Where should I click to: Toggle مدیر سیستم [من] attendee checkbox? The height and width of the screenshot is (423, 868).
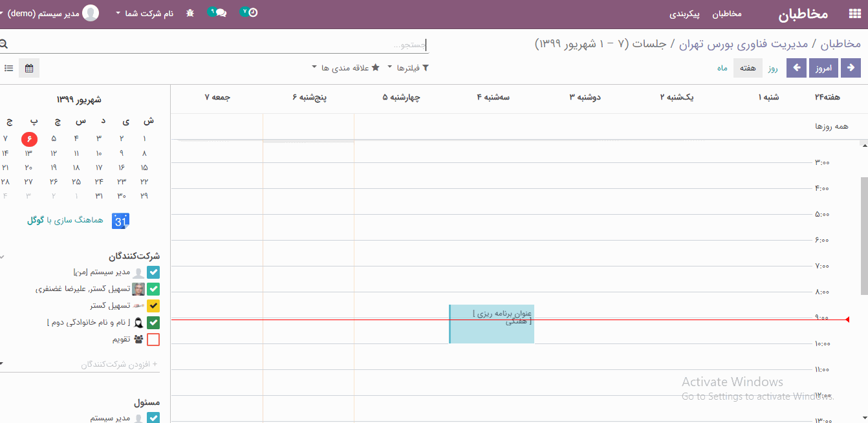[153, 272]
